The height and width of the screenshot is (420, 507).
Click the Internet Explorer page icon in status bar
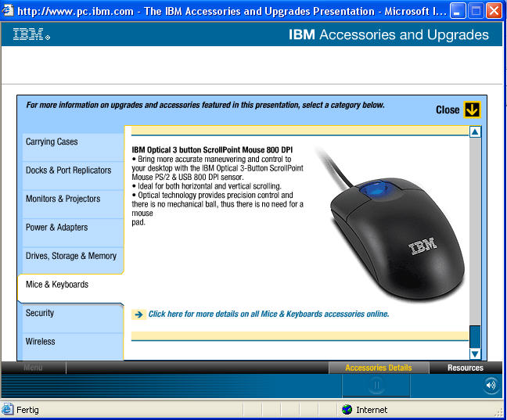[7, 409]
